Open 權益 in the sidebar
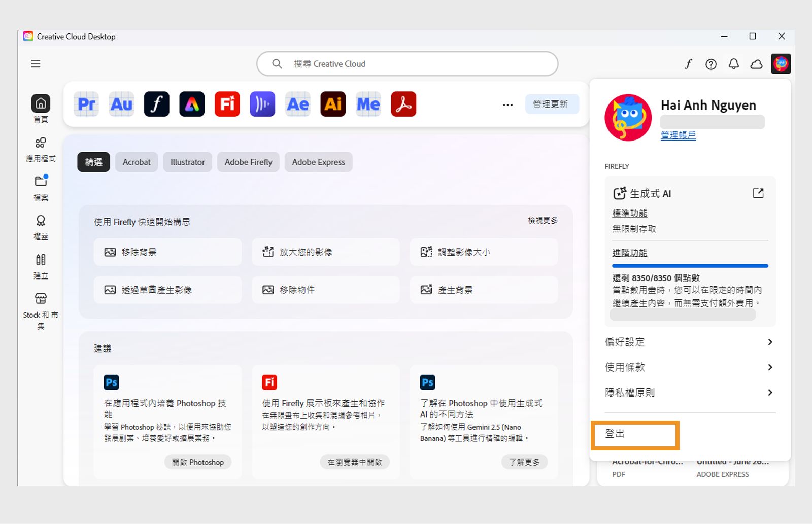The width and height of the screenshot is (812, 524). 41,227
